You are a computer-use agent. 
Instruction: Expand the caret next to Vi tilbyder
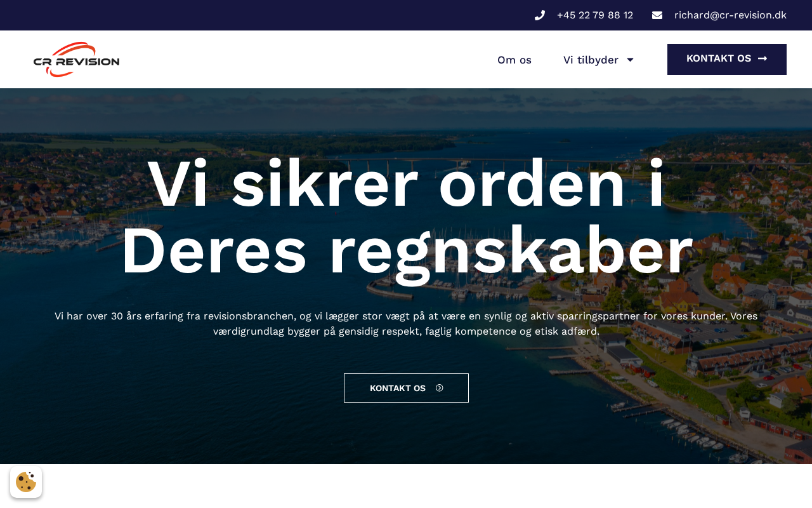coord(630,60)
